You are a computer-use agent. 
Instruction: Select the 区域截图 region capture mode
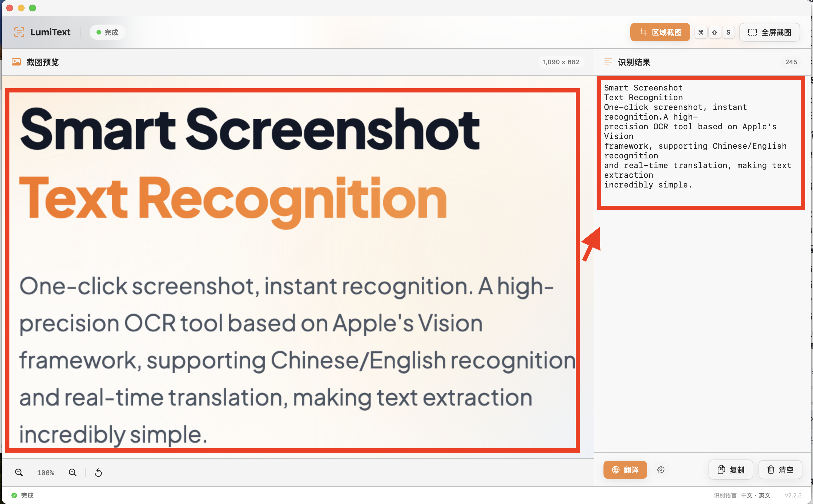pos(660,32)
